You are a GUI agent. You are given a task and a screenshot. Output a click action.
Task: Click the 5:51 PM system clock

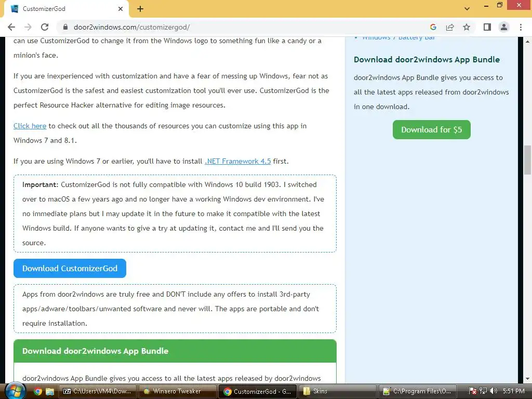click(514, 391)
